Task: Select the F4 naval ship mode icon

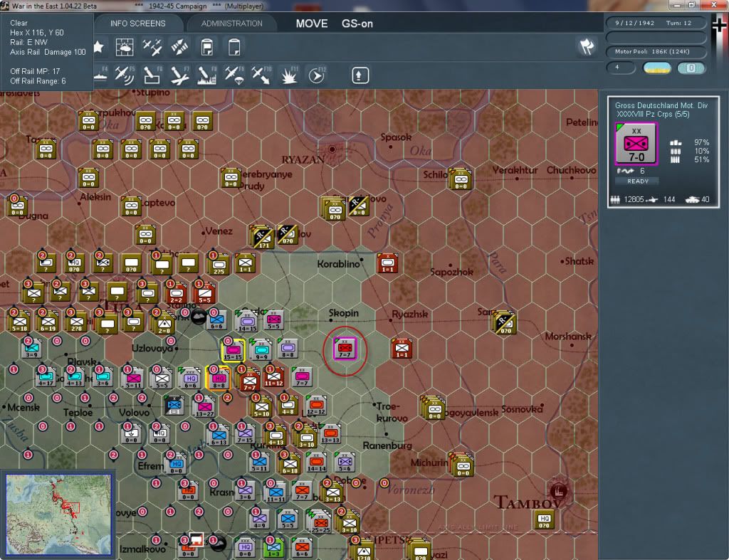Action: point(100,75)
